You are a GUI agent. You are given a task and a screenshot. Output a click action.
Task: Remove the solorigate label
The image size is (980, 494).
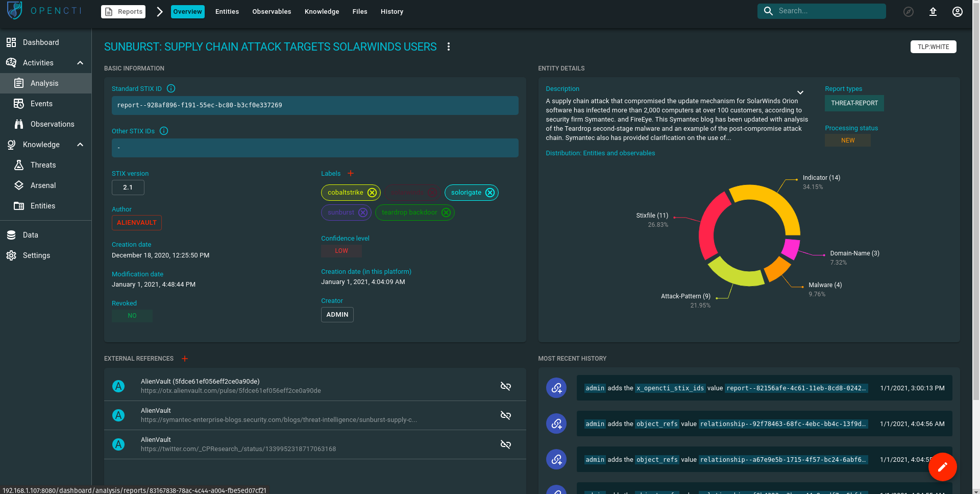pos(489,193)
